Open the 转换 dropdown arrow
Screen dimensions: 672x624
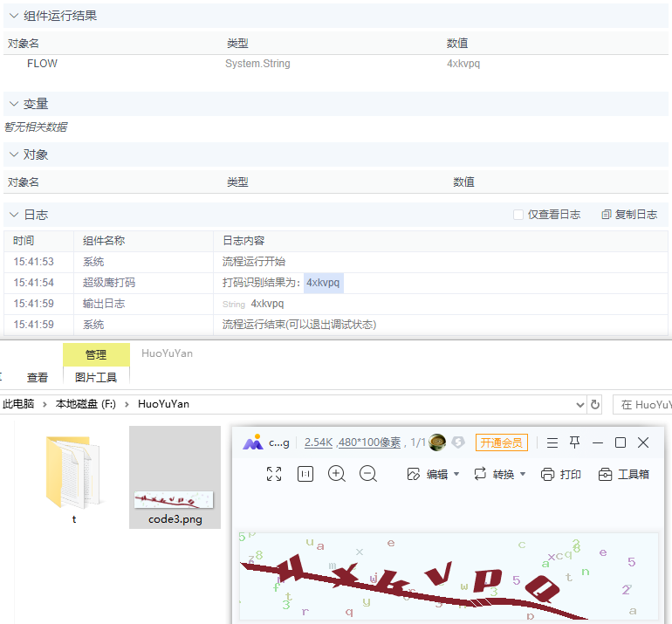pyautogui.click(x=523, y=474)
